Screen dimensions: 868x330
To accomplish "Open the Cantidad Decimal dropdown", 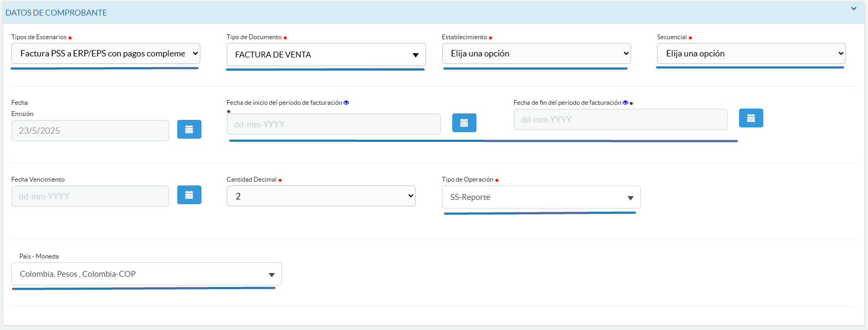I will (x=321, y=196).
